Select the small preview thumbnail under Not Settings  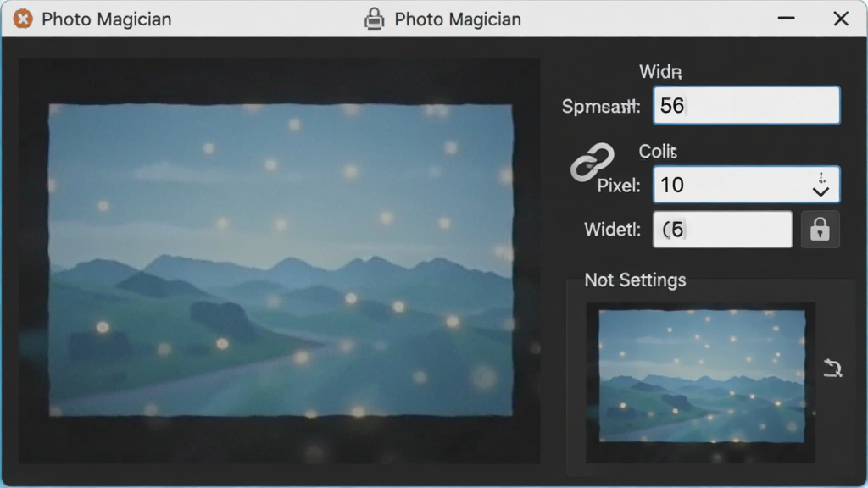click(701, 382)
